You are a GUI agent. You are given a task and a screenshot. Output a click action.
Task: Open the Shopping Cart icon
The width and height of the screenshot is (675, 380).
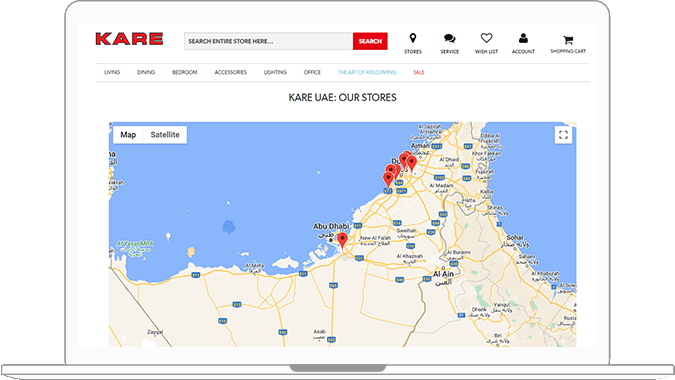click(x=568, y=40)
